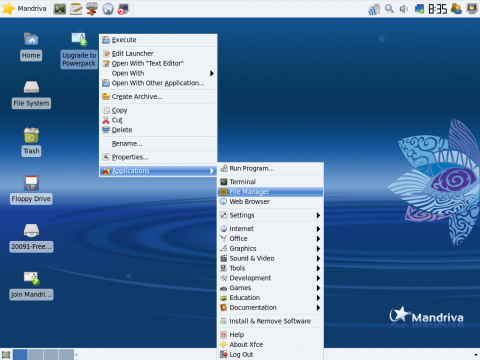Select Rename in the context menu
Screen dimensions: 480x360
point(158,144)
